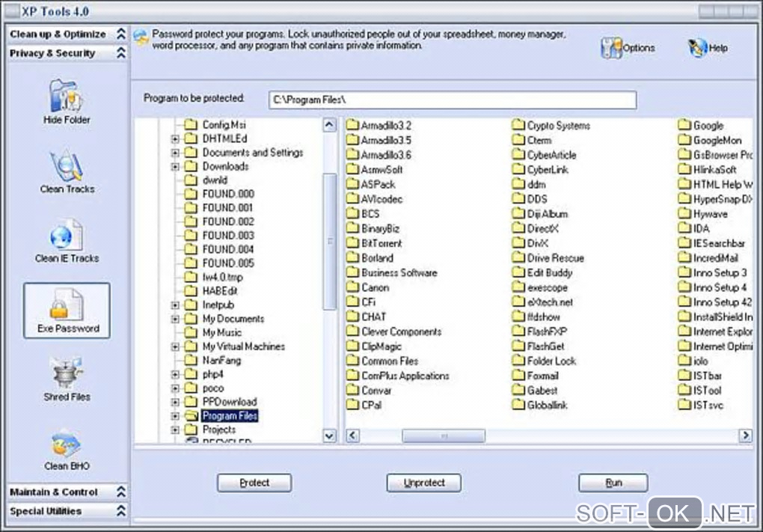Open Options settings
The image size is (763, 532).
pos(628,48)
